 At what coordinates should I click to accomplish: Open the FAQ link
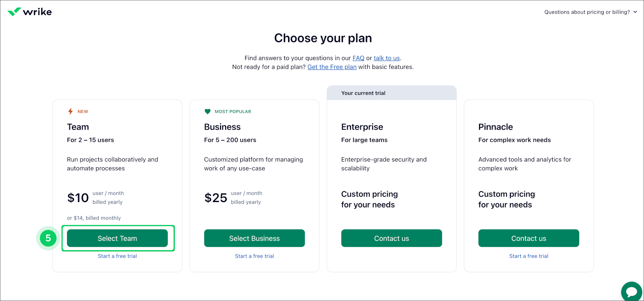[358, 58]
